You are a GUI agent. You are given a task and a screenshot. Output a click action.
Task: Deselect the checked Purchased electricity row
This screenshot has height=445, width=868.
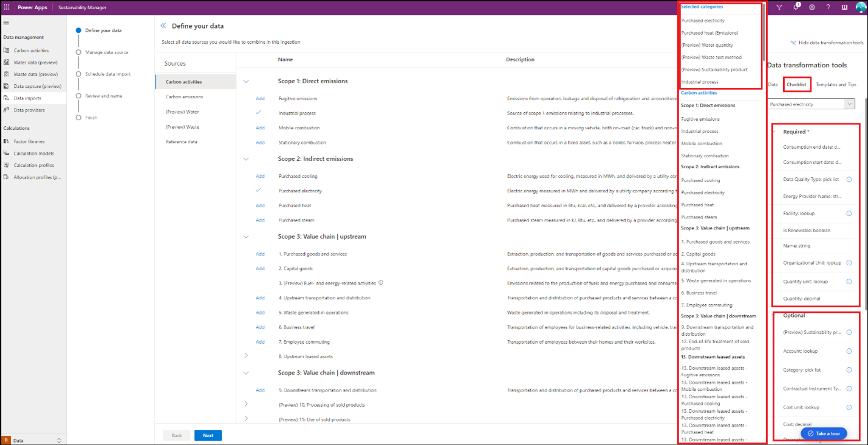click(259, 191)
